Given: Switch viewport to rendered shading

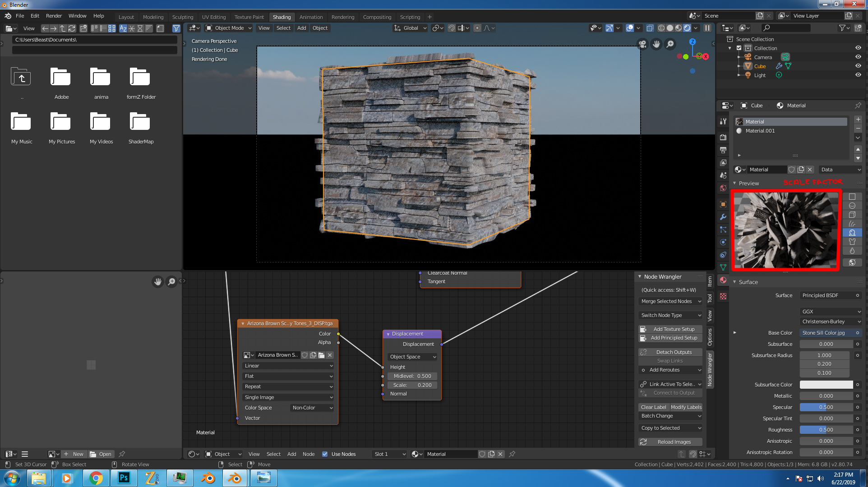Looking at the screenshot, I should click(x=687, y=28).
